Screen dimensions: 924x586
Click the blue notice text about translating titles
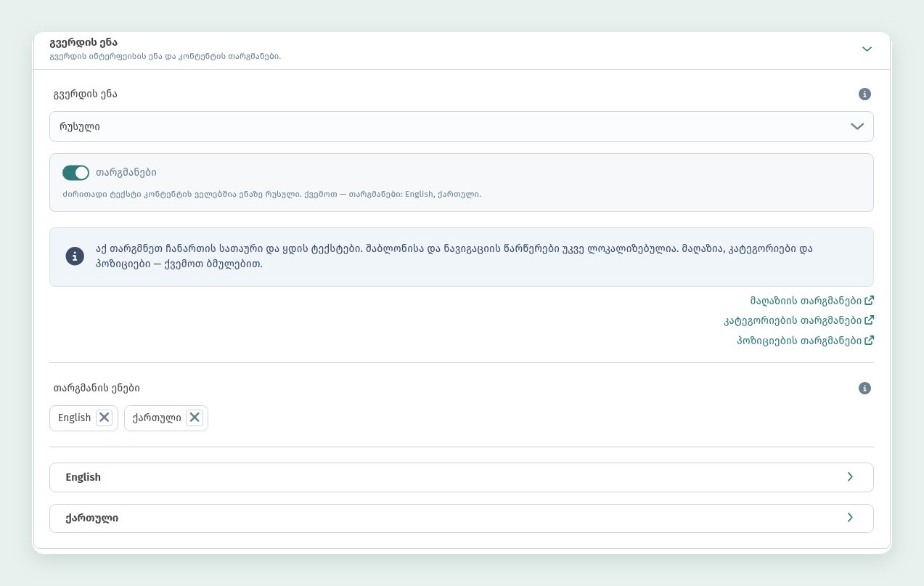point(454,256)
